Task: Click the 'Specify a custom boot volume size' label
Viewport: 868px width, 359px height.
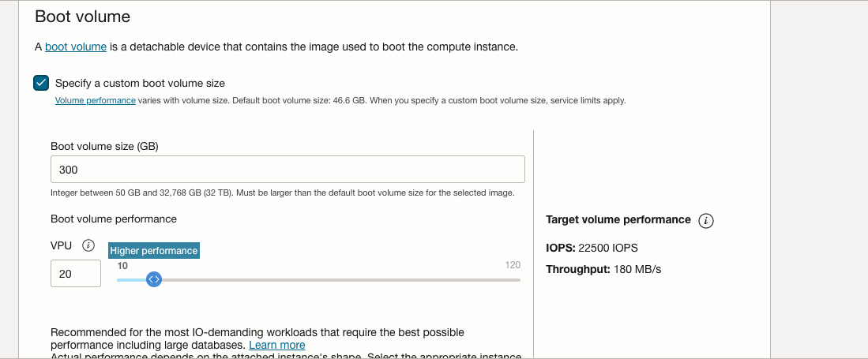Action: coord(140,84)
